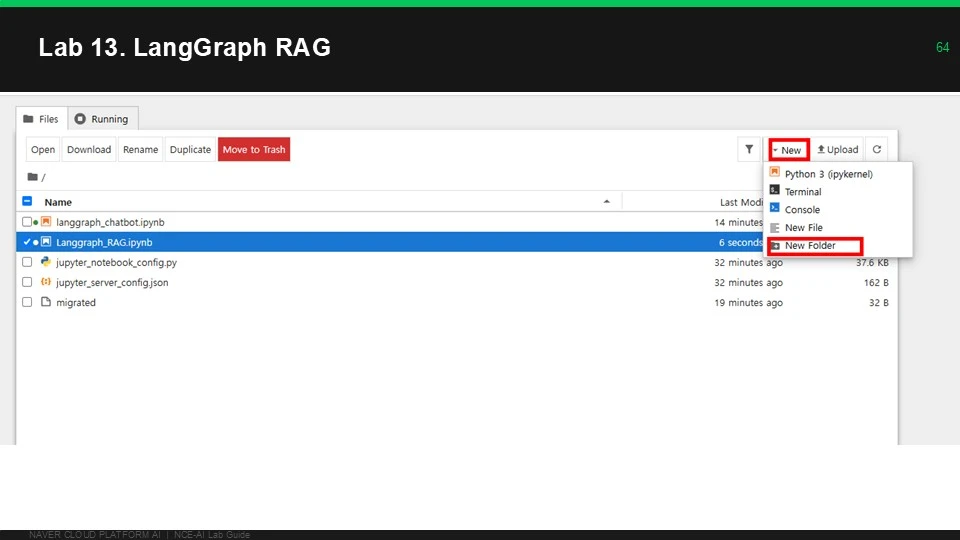Viewport: 960px width, 540px height.
Task: Click the New Folder icon in the New menu
Action: (775, 246)
